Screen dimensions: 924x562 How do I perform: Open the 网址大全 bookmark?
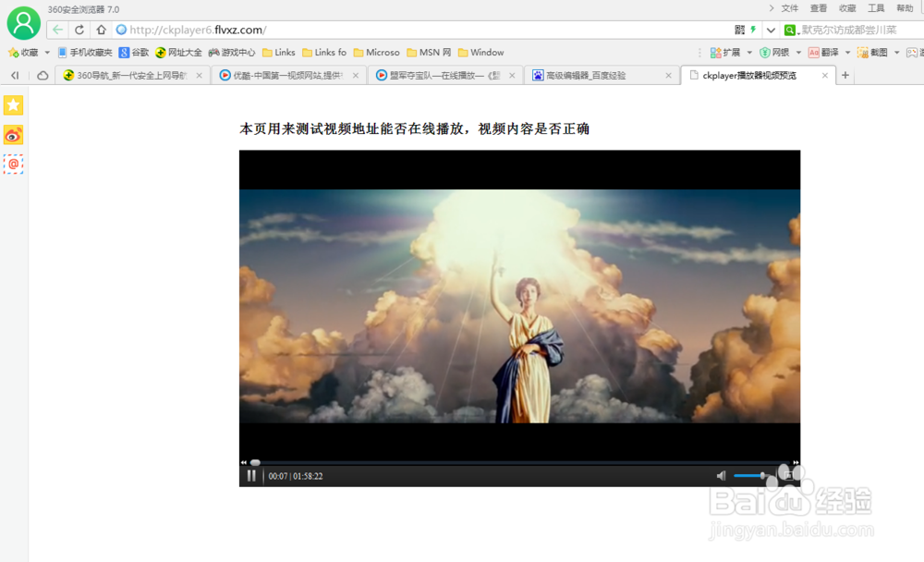pyautogui.click(x=178, y=53)
